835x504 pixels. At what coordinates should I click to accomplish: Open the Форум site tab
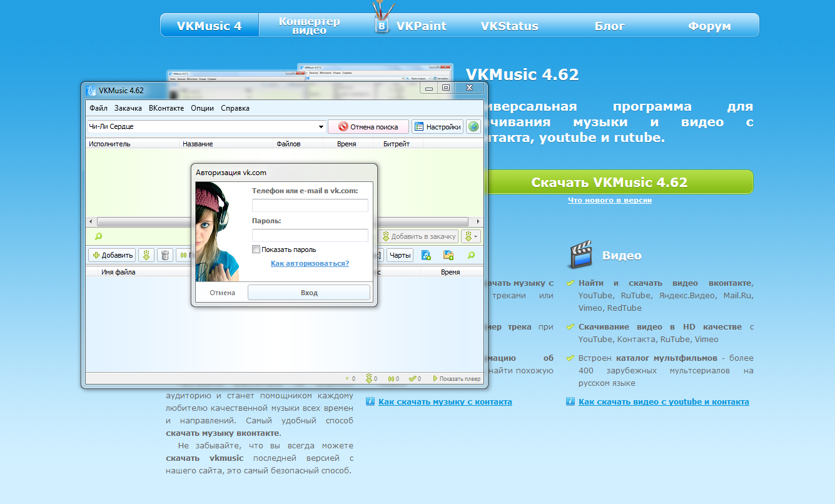[709, 26]
